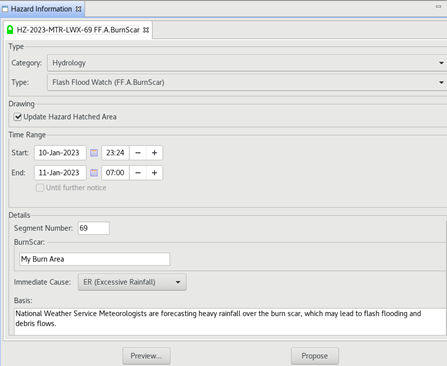This screenshot has height=366, width=447.
Task: Open the Category dropdown showing Hydrology
Action: coord(247,63)
